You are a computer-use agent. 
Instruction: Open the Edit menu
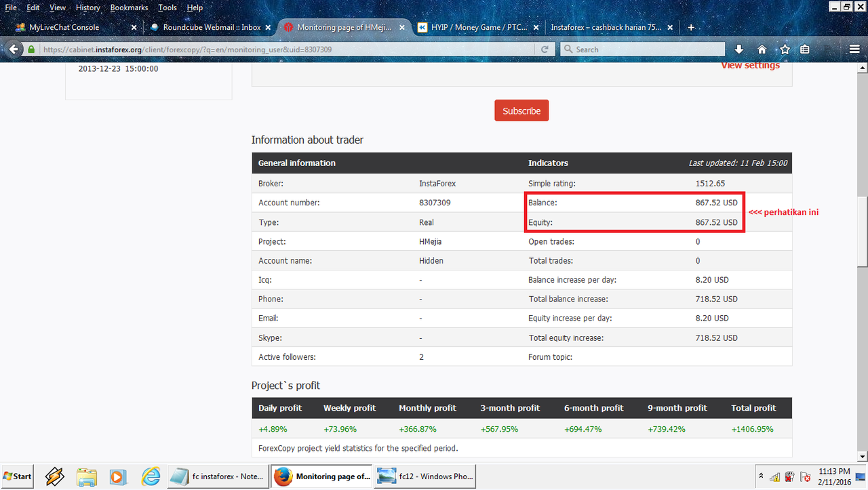click(x=33, y=7)
